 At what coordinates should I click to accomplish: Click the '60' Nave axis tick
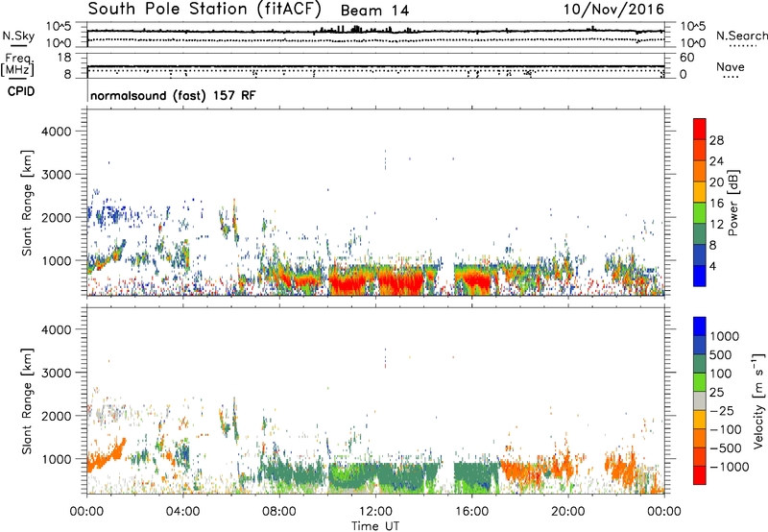pos(686,58)
